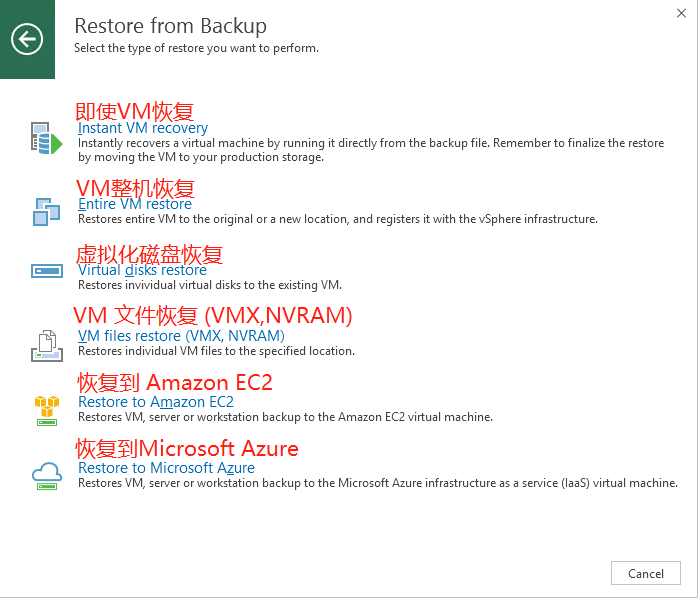Click the Virtual disks restore icon

47,271
